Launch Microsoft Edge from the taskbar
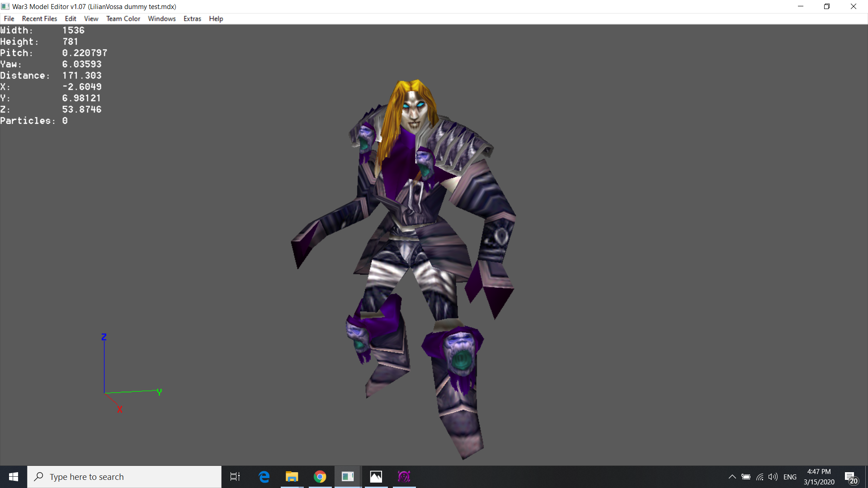The height and width of the screenshot is (488, 868). coord(264,477)
